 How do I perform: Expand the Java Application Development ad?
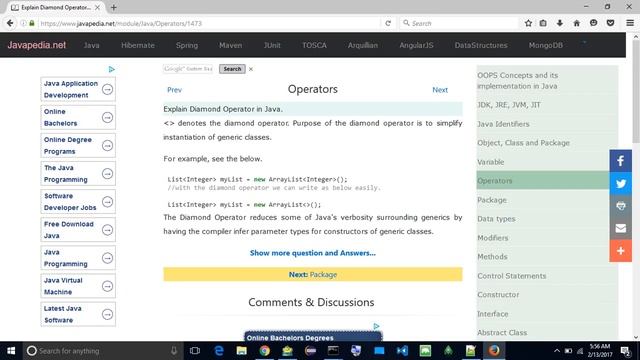pos(107,89)
